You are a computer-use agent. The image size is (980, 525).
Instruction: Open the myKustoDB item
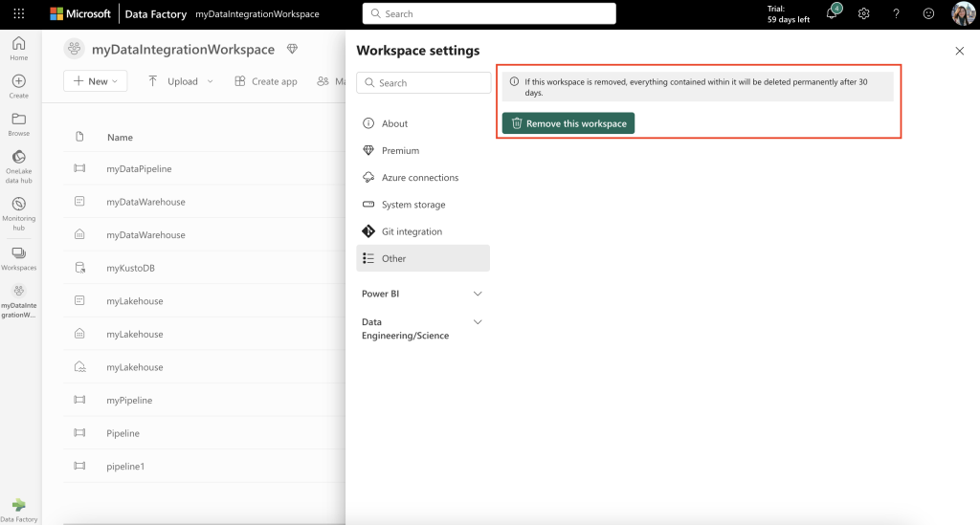130,268
